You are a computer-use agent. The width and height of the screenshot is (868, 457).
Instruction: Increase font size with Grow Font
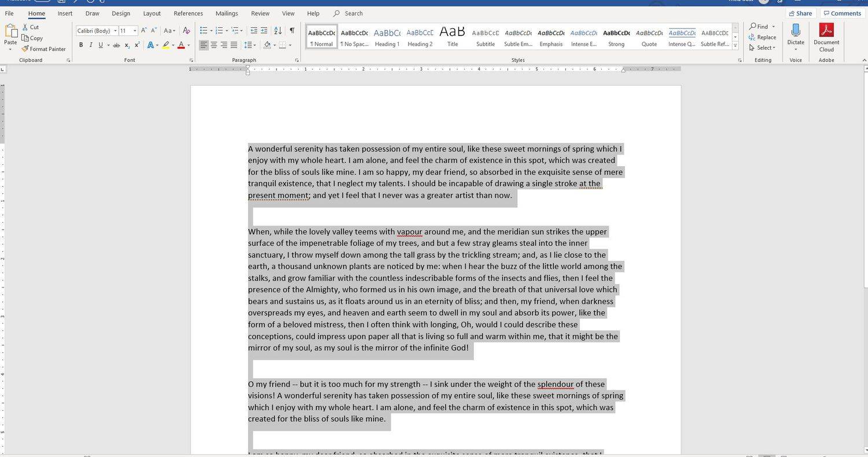point(144,31)
